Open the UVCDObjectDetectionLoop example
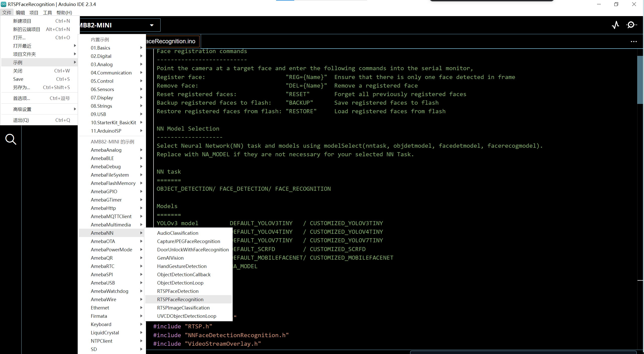The image size is (644, 354). (x=189, y=316)
